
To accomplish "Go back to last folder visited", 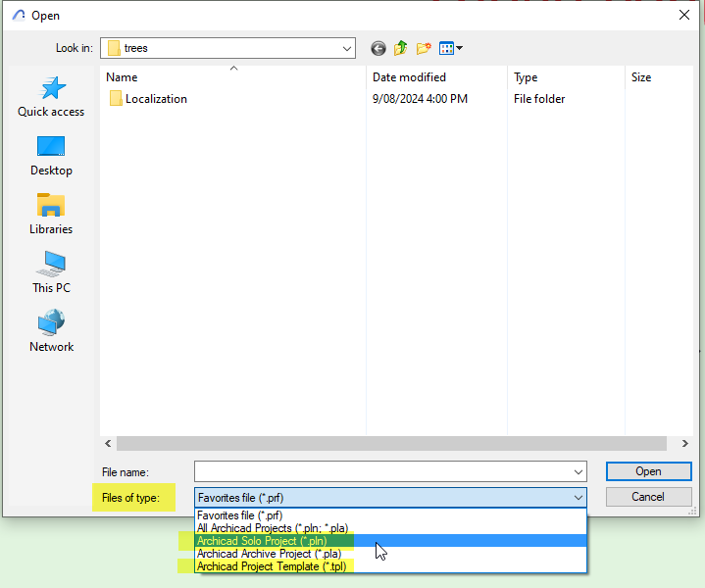I will (x=378, y=48).
